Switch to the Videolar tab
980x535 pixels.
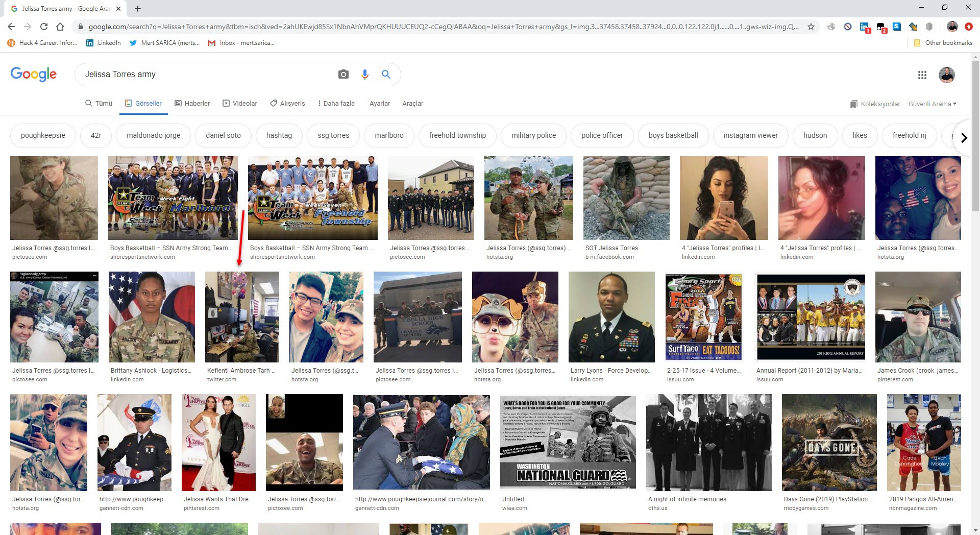[240, 103]
